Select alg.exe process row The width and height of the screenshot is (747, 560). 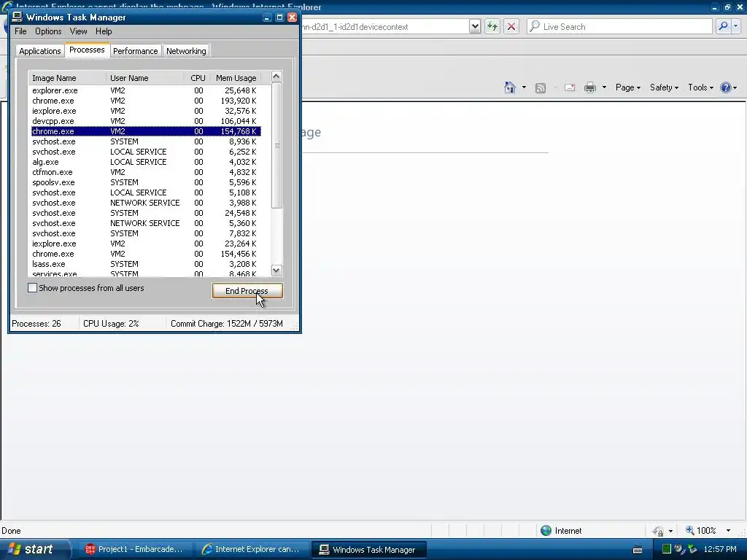coord(146,162)
